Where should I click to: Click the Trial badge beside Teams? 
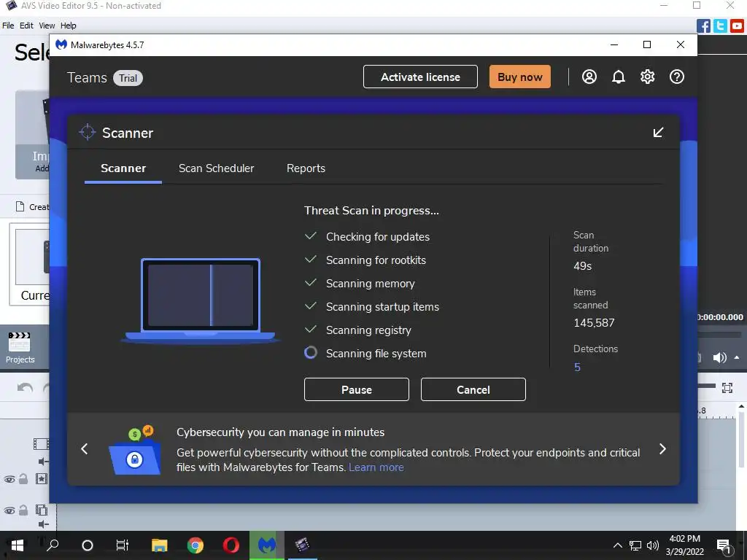coord(128,78)
